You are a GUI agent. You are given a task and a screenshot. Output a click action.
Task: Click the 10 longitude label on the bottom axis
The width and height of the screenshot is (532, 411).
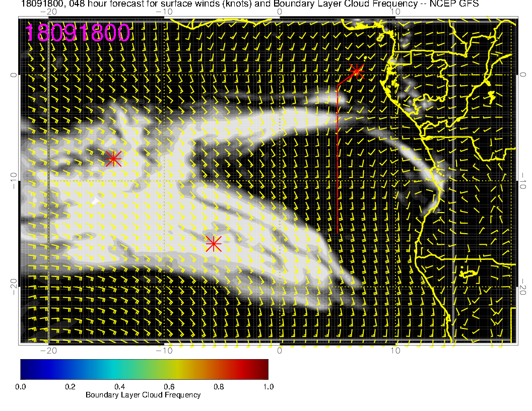pyautogui.click(x=395, y=351)
